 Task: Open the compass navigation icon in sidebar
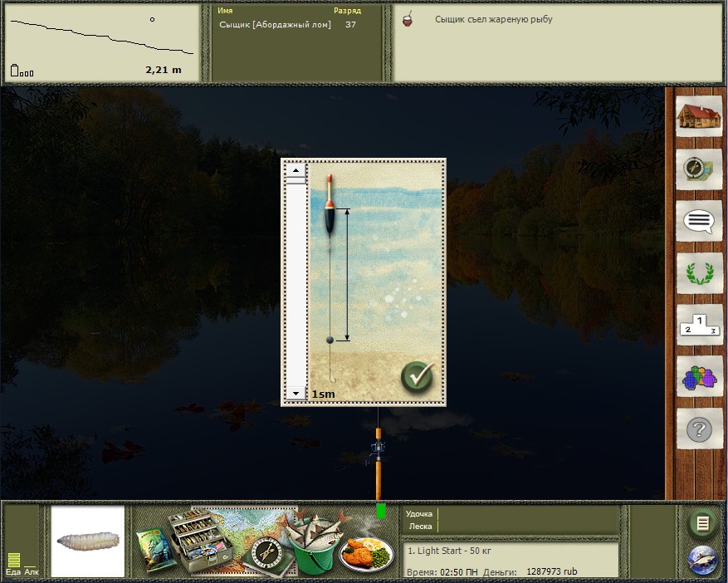click(x=697, y=169)
